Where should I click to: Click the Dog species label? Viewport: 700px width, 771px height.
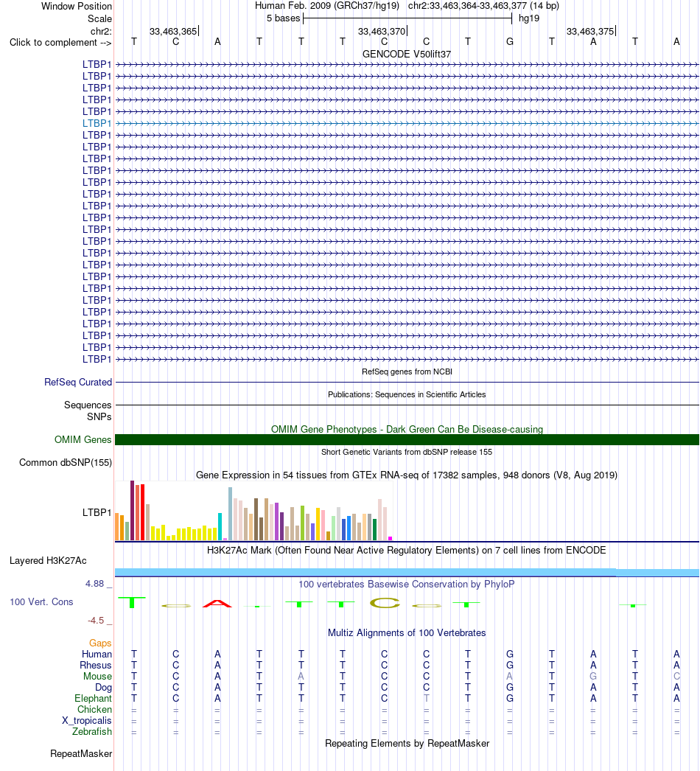click(103, 688)
